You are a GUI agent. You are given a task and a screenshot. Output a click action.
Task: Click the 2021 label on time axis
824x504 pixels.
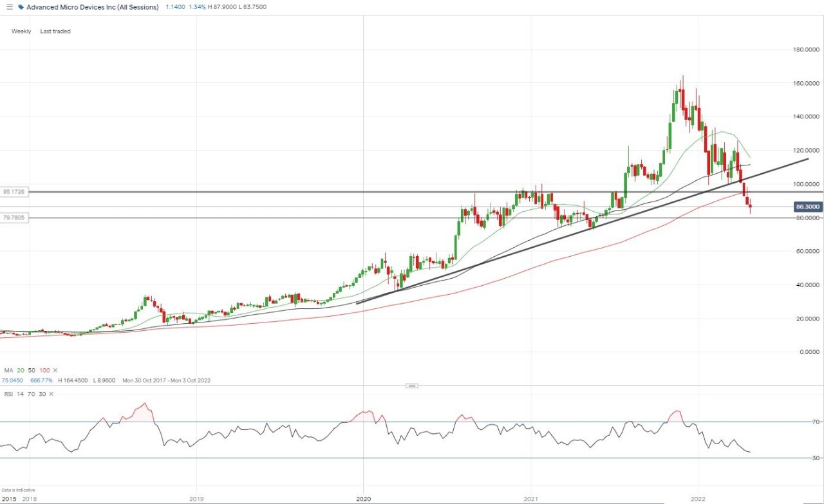click(x=531, y=499)
